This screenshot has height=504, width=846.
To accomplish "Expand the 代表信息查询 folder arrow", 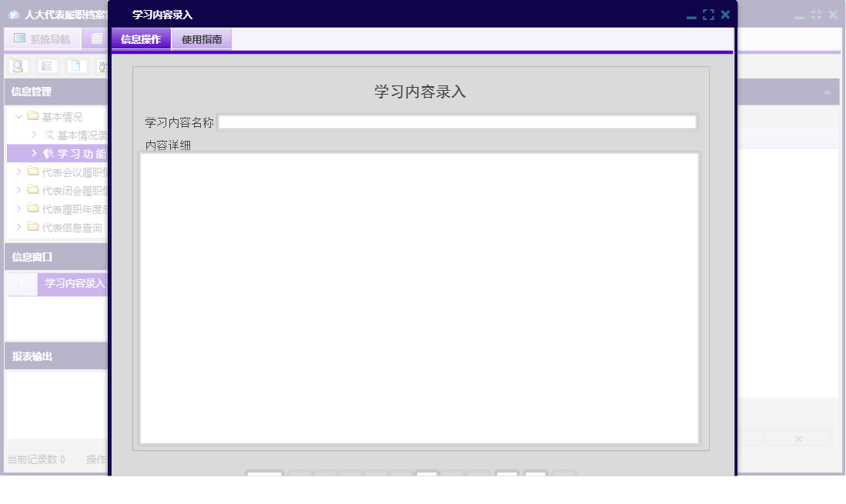I will pos(18,227).
